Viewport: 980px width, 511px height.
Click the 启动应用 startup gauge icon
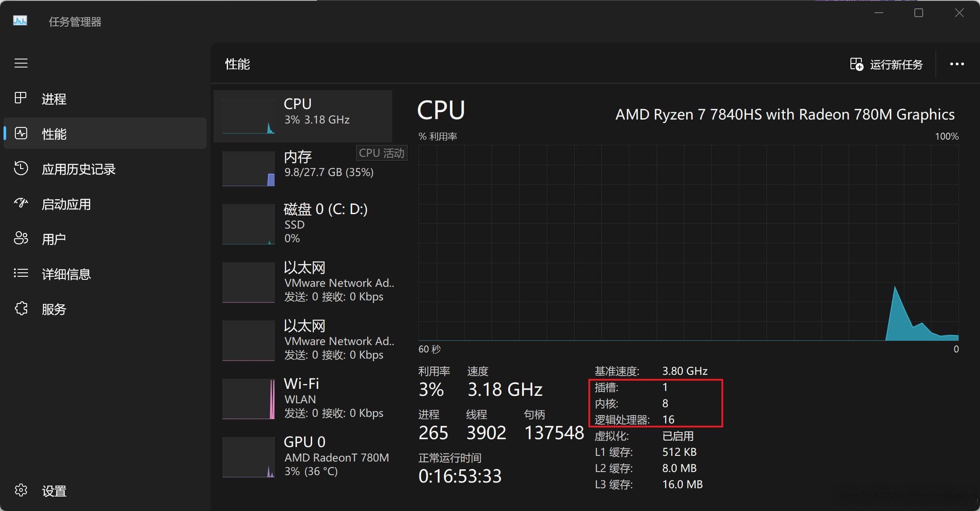[x=21, y=203]
